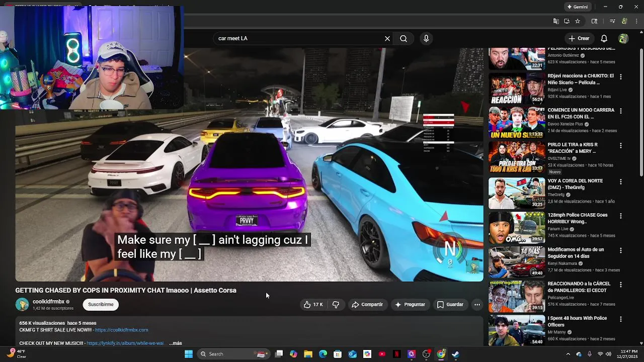Open options for 128mph Police CHASE video
The image size is (644, 362).
tap(621, 216)
